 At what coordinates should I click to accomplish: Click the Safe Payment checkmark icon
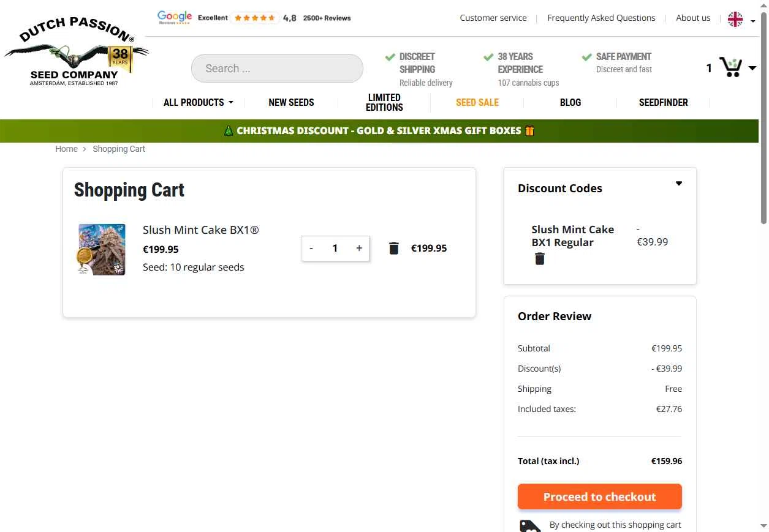click(x=586, y=57)
